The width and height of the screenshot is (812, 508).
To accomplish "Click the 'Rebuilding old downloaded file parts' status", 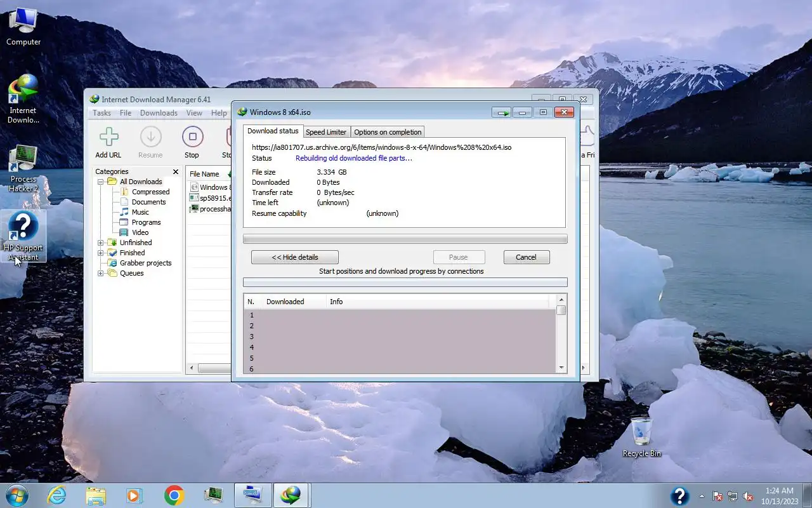I will (353, 158).
